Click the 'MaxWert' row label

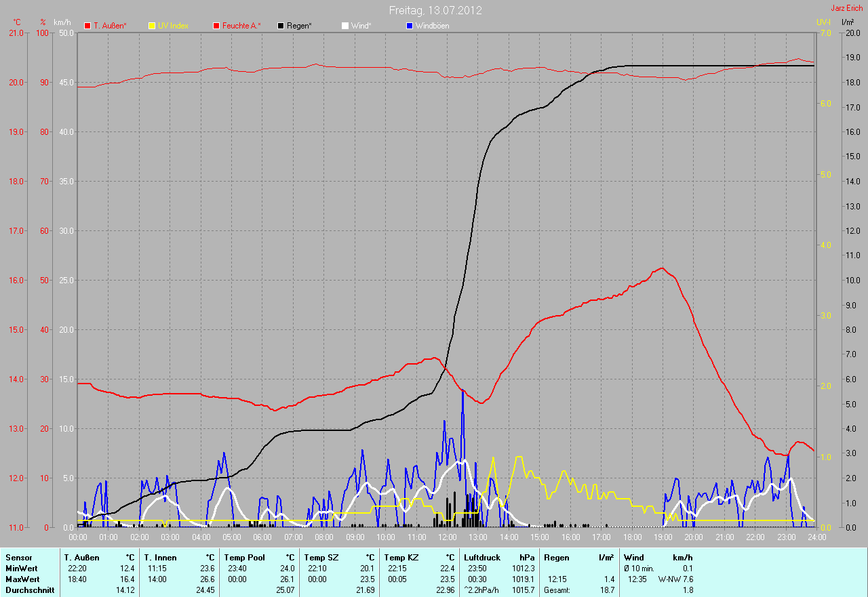[x=22, y=579]
